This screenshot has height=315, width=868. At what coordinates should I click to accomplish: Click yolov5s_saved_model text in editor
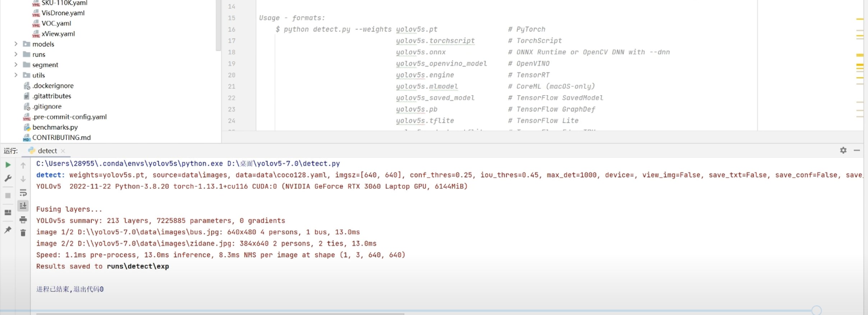point(435,98)
